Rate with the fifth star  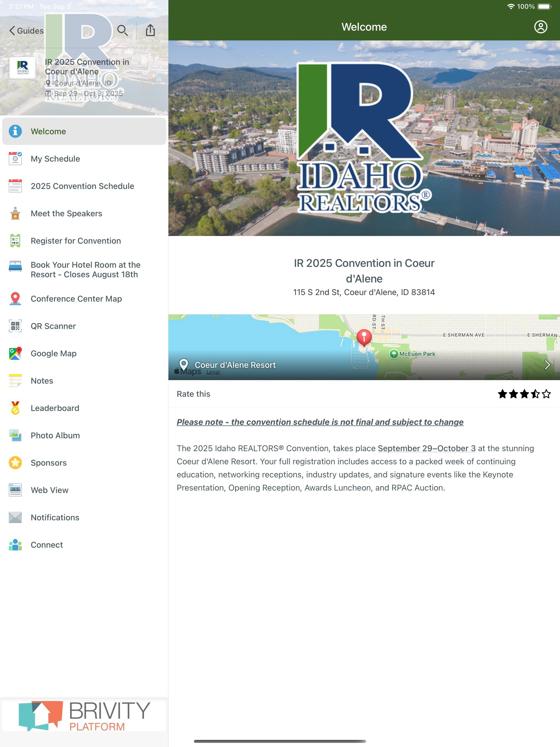coord(546,394)
